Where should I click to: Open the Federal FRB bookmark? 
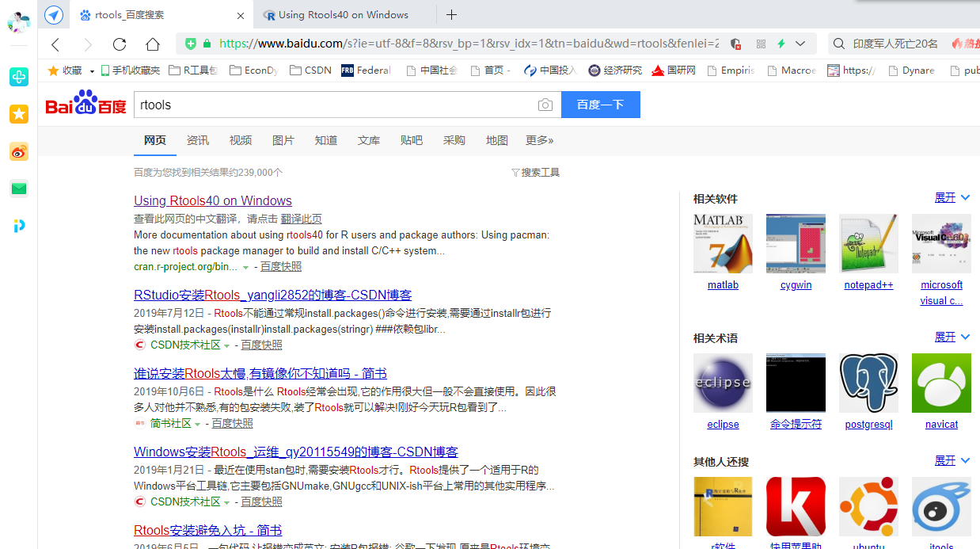(366, 71)
